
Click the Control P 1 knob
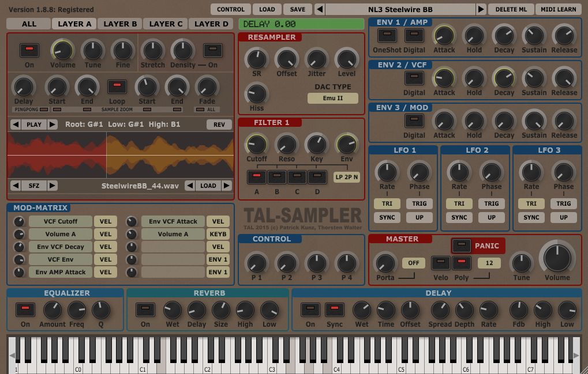(x=257, y=263)
